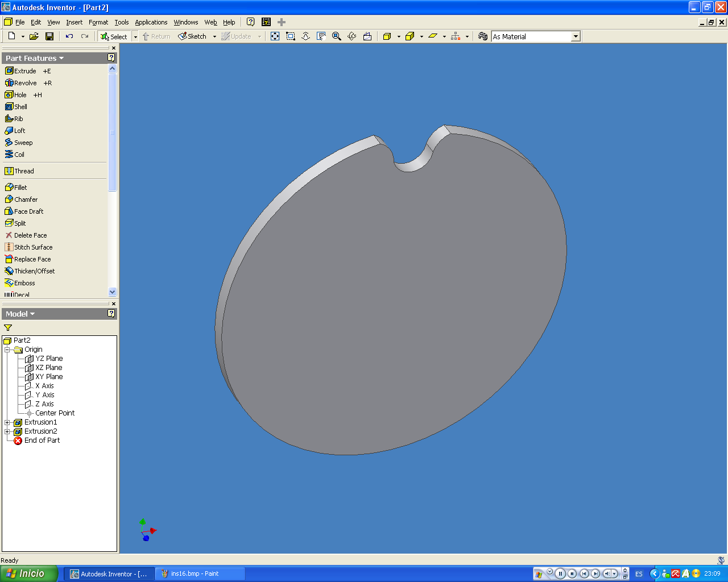Open the model browser filter icon
728x582 pixels.
coord(8,328)
